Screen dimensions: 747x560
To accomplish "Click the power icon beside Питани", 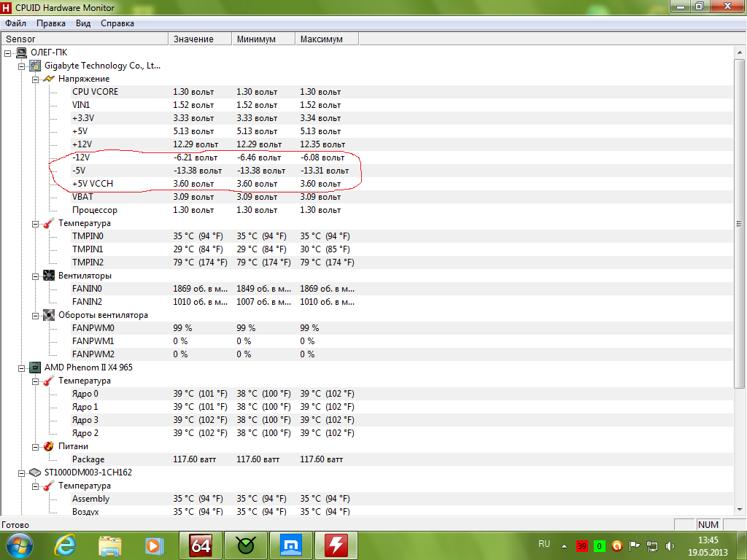I will (x=49, y=446).
